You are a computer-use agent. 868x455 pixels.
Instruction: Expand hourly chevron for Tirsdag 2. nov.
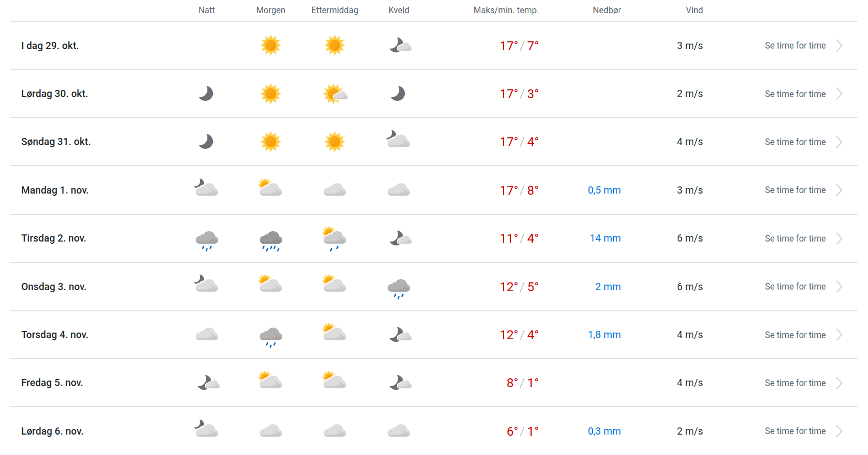pos(839,239)
